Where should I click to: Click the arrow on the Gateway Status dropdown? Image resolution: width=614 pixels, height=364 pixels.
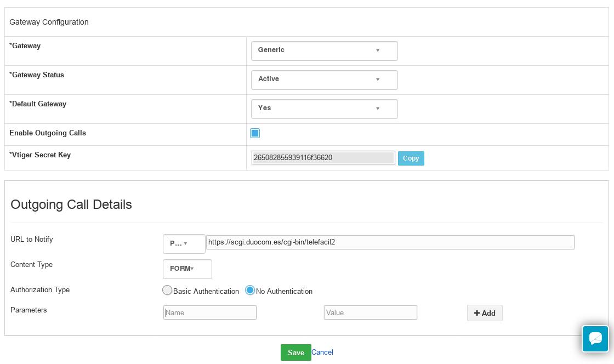[x=378, y=79]
